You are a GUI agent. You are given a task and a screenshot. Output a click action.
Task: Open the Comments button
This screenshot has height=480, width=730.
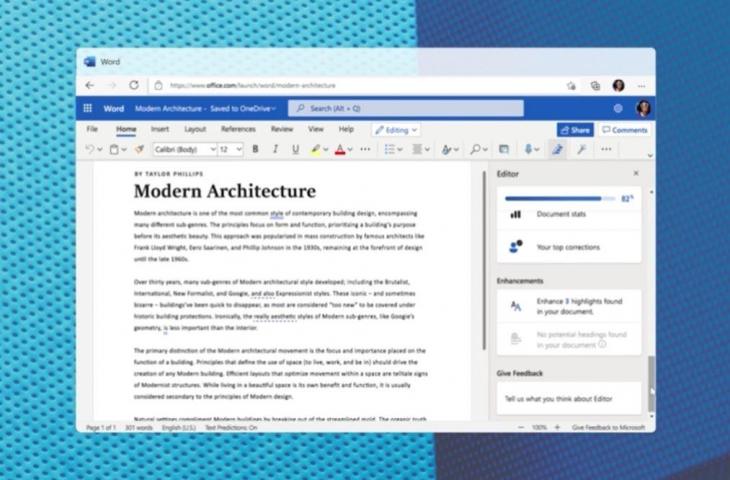point(624,130)
